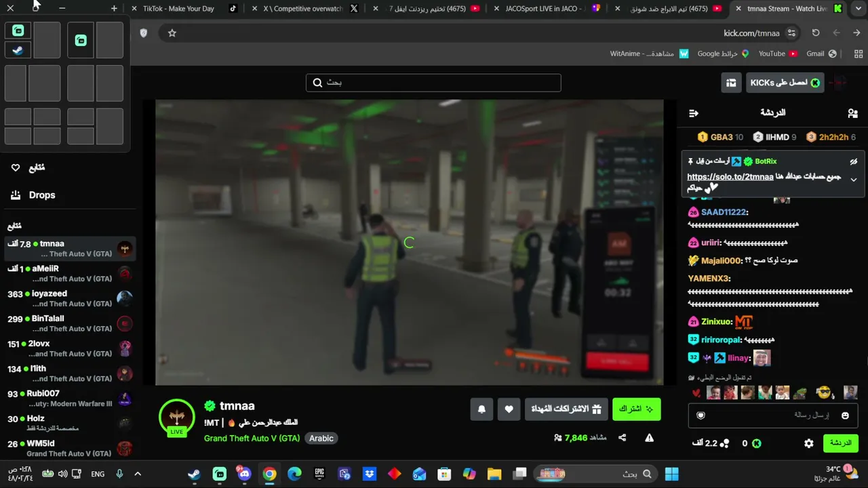Select Rubi007 channel in sidebar
Screen dimensions: 868x488
tap(69, 399)
